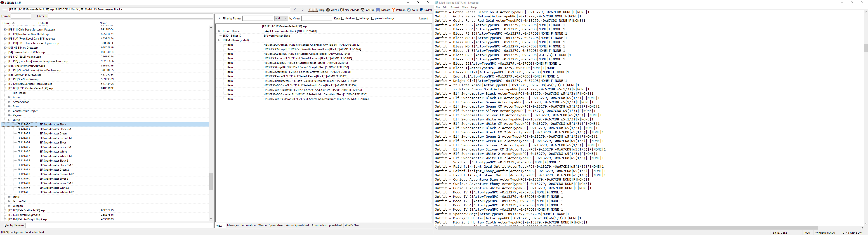The width and height of the screenshot is (868, 235).
Task: Open the GitHub link in SSEEdit
Action: [x=368, y=10]
